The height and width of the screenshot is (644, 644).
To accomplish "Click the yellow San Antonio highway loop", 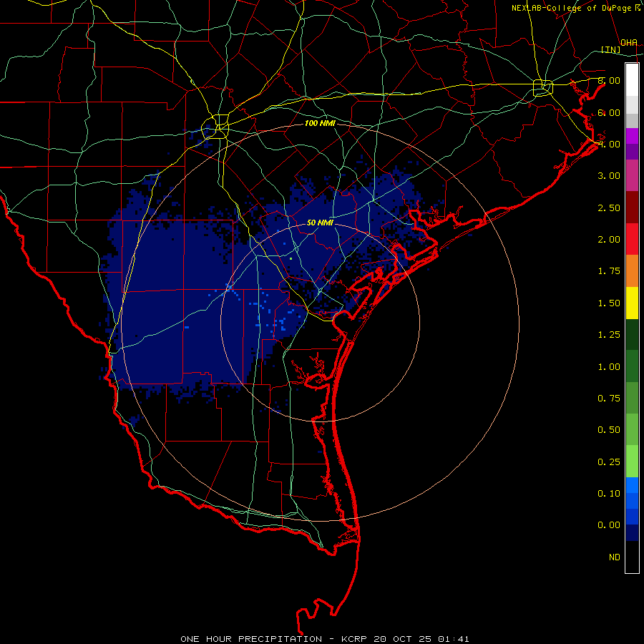I will pyautogui.click(x=215, y=127).
